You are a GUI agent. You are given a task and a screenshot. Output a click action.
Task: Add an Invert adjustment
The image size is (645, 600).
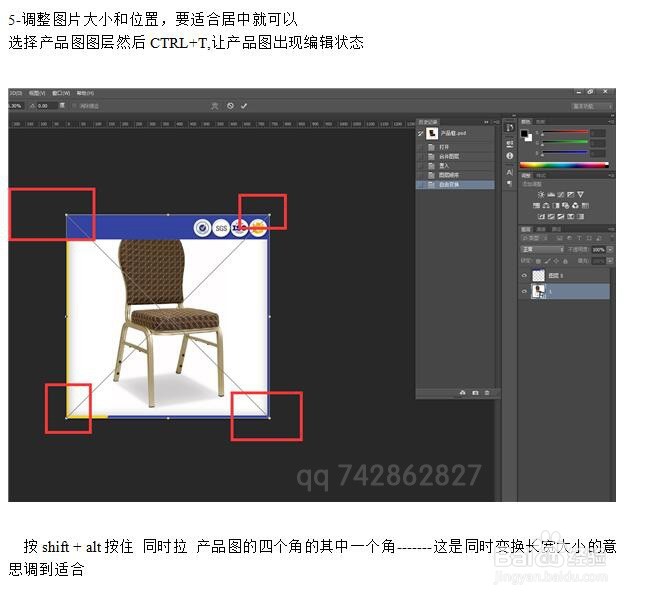click(x=541, y=217)
